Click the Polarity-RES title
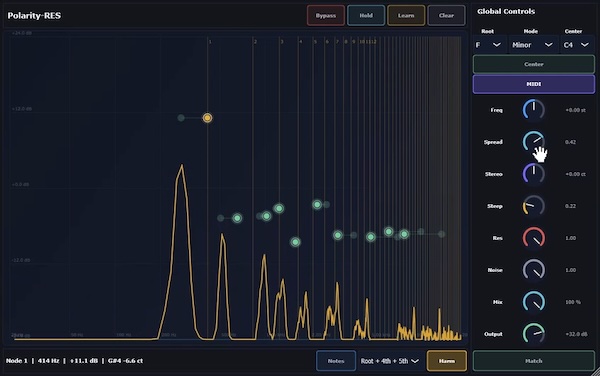This screenshot has width=600, height=376. tap(34, 16)
